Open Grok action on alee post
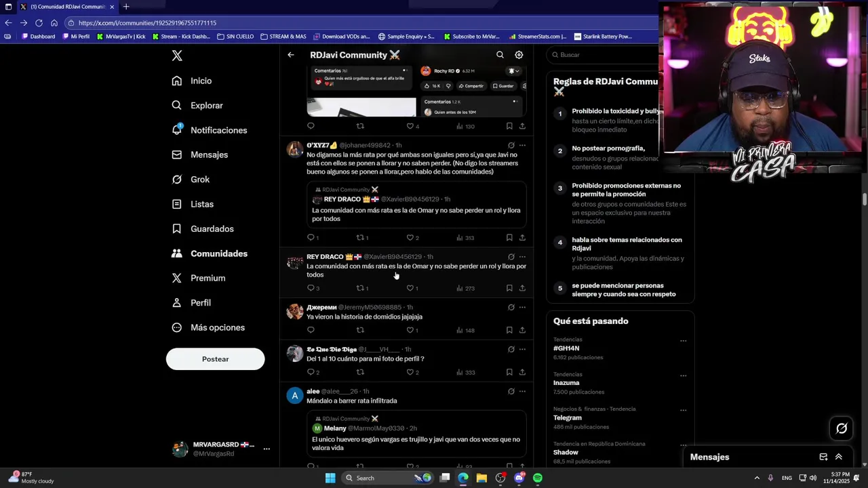868x488 pixels. coord(511,391)
